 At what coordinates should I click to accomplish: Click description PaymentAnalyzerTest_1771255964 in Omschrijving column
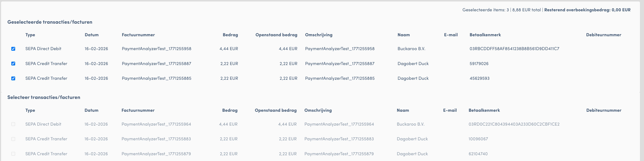coord(339,124)
